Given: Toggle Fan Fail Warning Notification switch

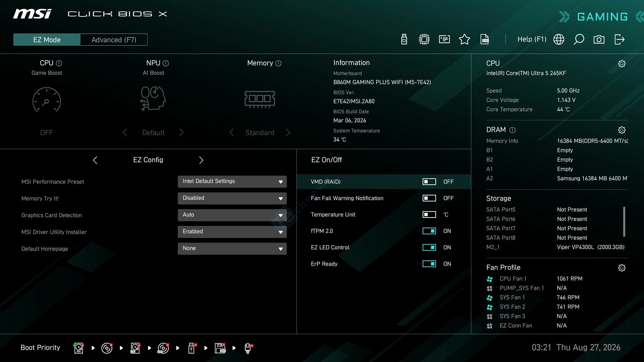Looking at the screenshot, I should pyautogui.click(x=429, y=198).
